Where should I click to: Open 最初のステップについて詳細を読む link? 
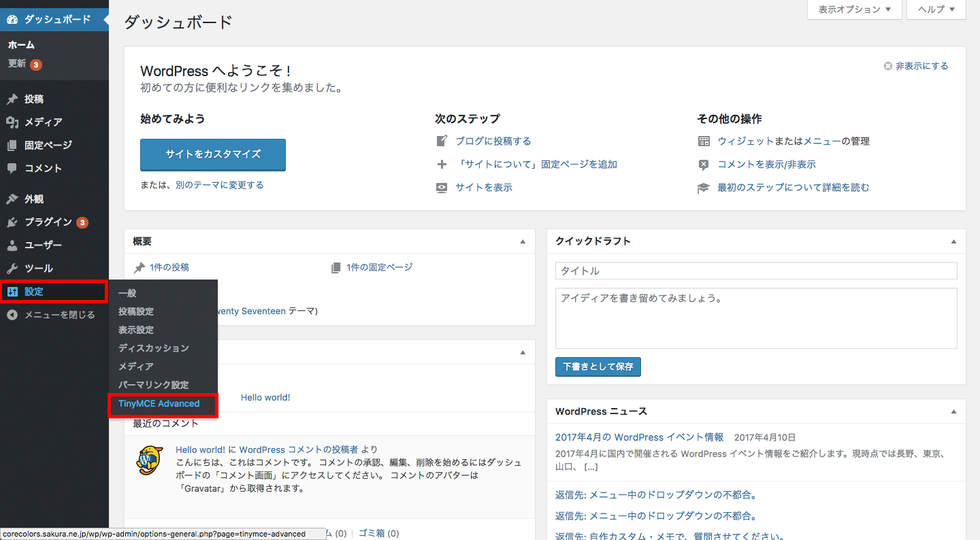(x=794, y=188)
